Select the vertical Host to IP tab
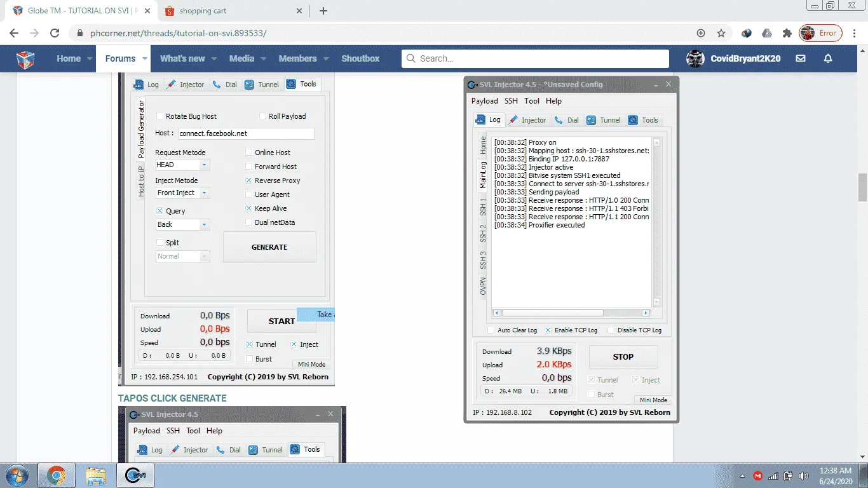The width and height of the screenshot is (868, 488). tap(141, 181)
